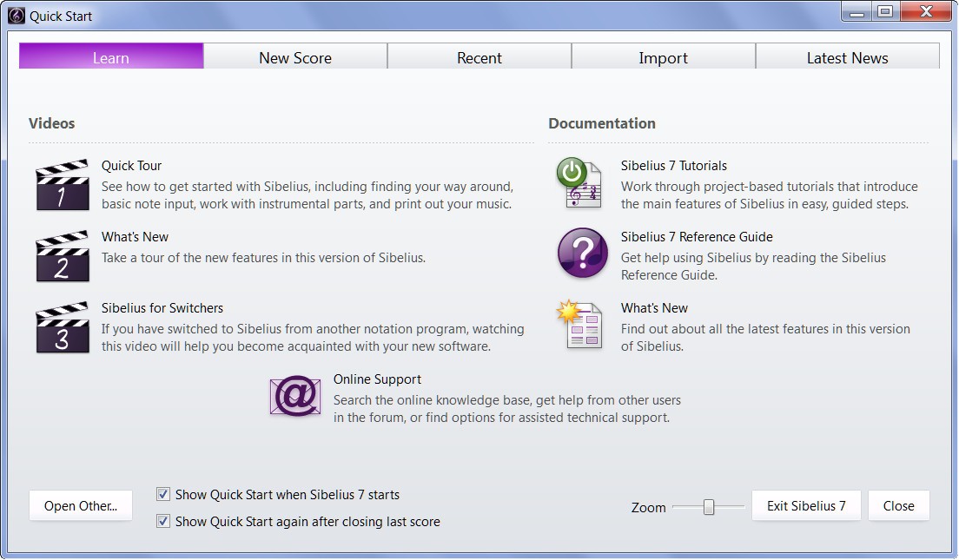Screen dimensions: 959x560
Task: Open the What's New video clapperboard numbered 2
Action: pos(63,256)
